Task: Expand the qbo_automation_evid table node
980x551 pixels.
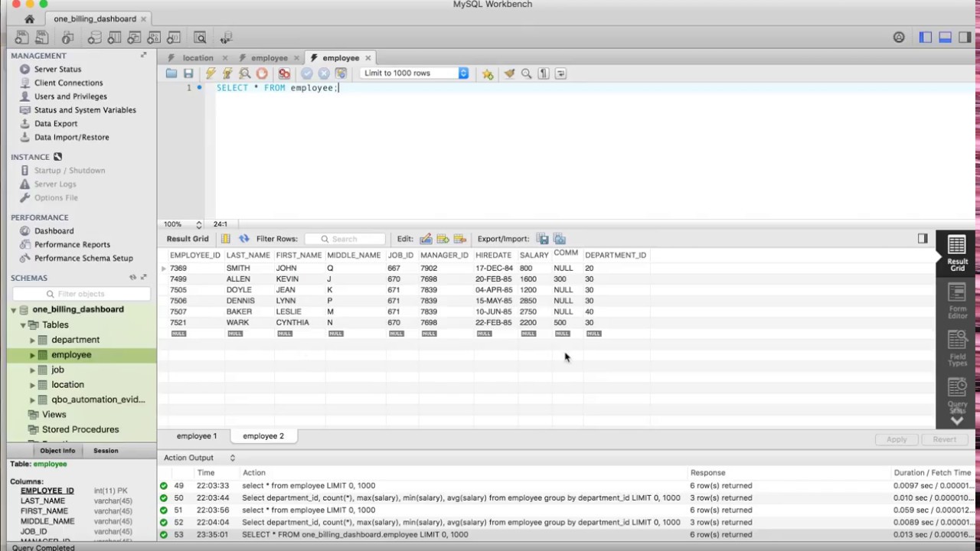Action: 33,399
